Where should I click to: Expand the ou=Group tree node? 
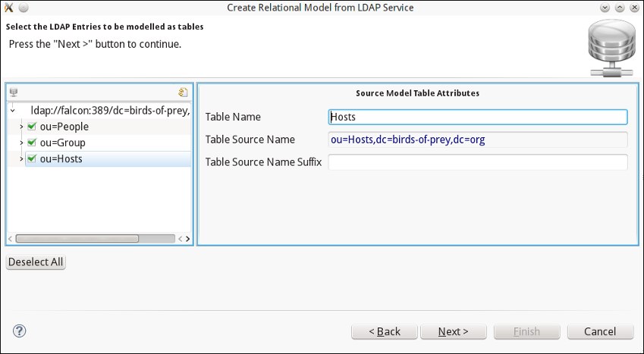tap(21, 143)
